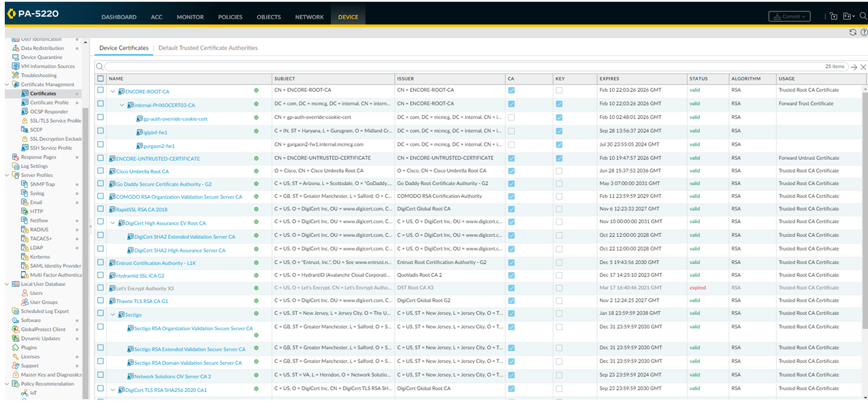Screen dimensions: 868x403
Task: Tick checkbox for Let's Encrypt Authority X3
Action: point(101,288)
